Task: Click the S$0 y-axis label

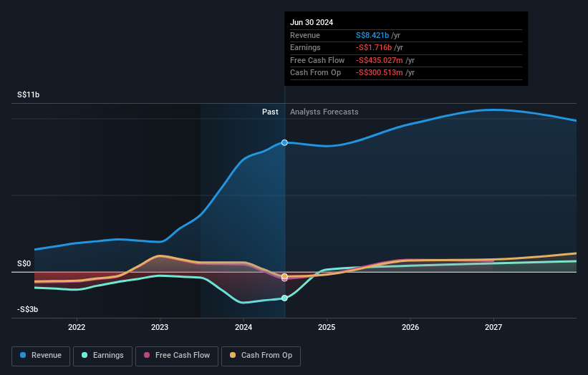Action: [x=24, y=264]
